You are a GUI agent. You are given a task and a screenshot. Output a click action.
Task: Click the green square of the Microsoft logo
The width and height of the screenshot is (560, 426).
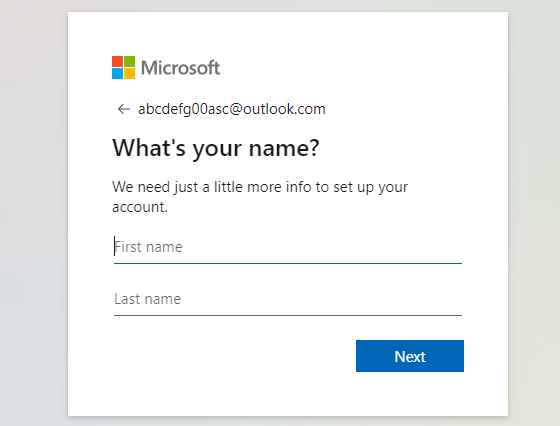[x=130, y=61]
